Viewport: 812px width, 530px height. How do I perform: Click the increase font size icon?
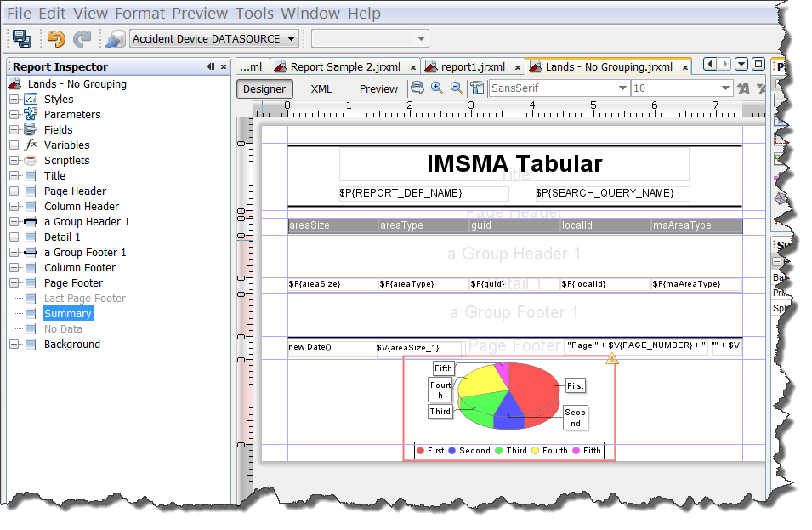point(745,88)
